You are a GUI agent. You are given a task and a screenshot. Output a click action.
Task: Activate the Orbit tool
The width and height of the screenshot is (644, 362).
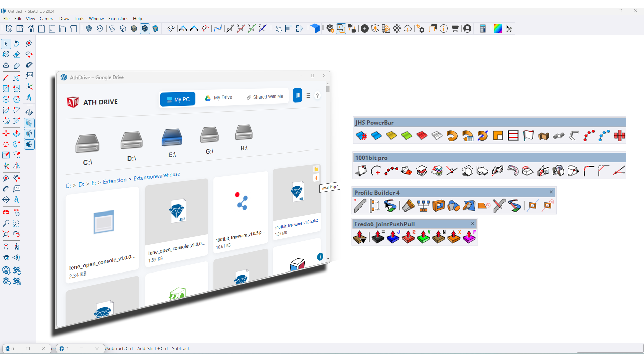coord(6,213)
